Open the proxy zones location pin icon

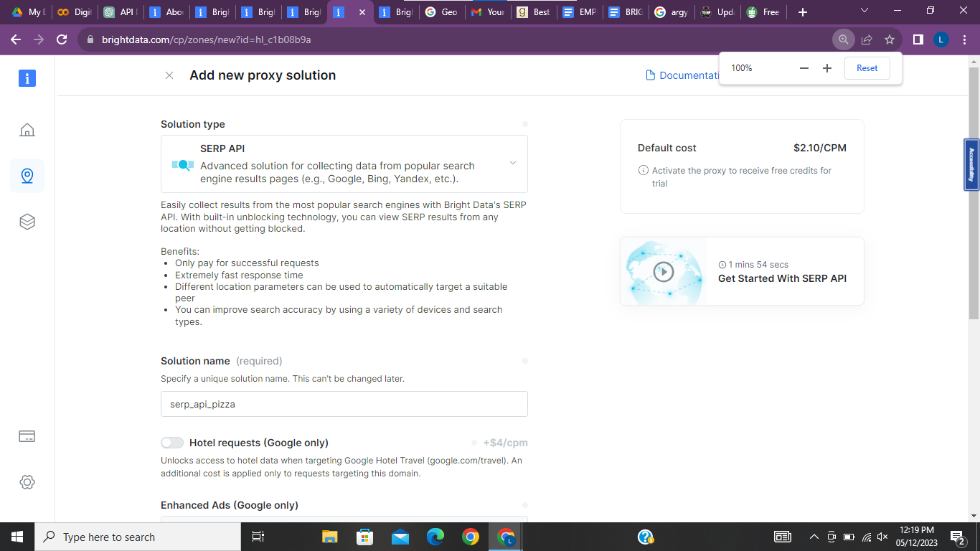27,176
